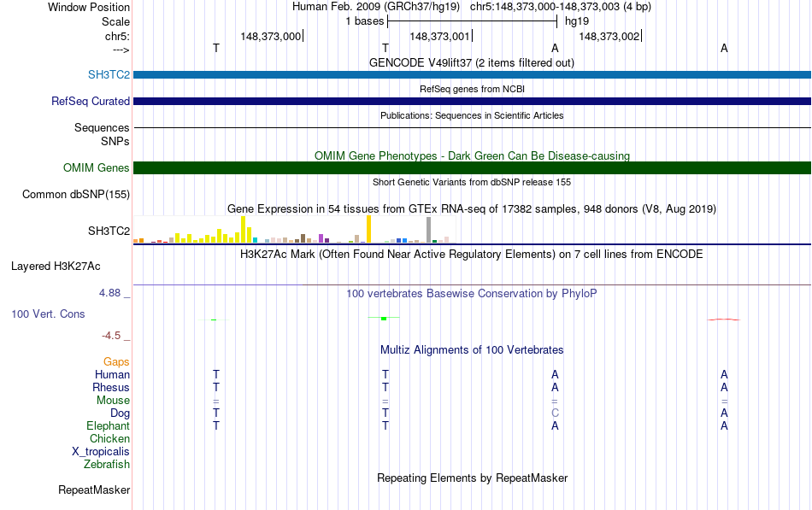Click the Elephant species label

pos(108,425)
